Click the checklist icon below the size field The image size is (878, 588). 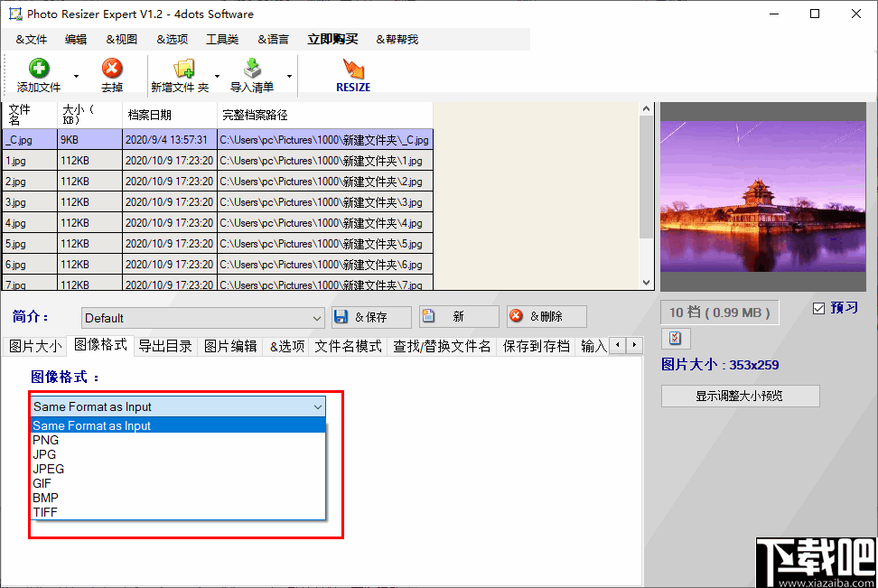(676, 338)
